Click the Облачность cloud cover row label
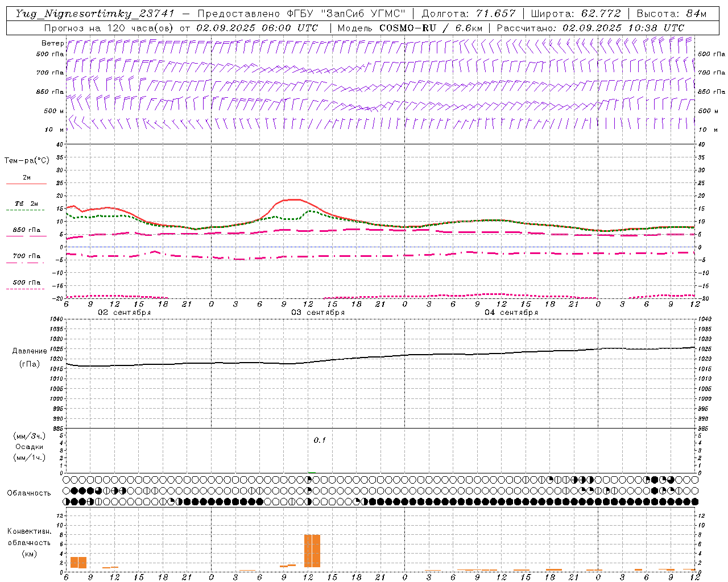This screenshot has height=582, width=728. click(x=29, y=493)
